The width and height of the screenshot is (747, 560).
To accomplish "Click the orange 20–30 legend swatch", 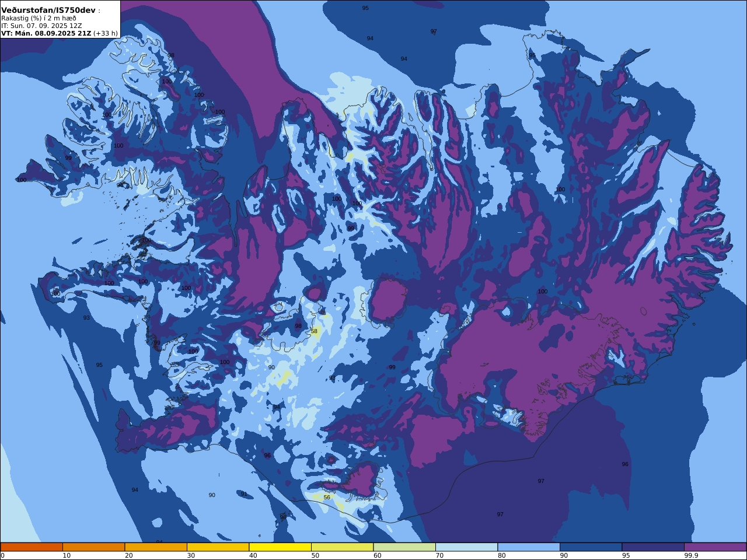I will click(156, 547).
